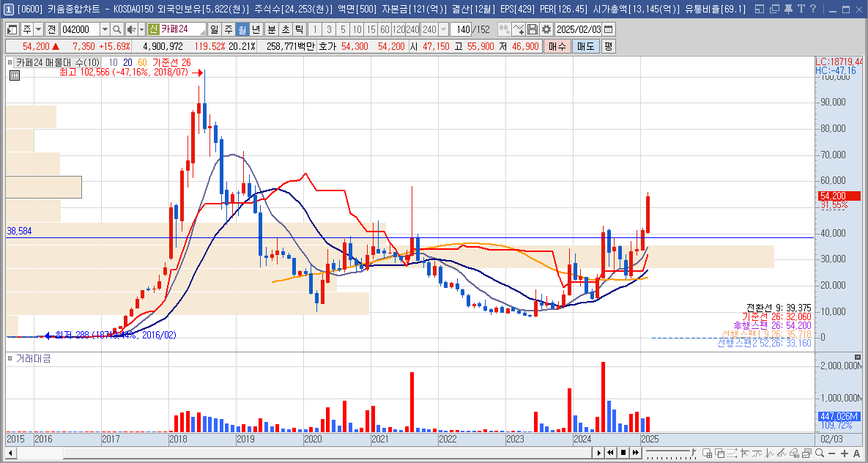Select the 5 interval button
The width and height of the screenshot is (868, 463).
click(344, 29)
